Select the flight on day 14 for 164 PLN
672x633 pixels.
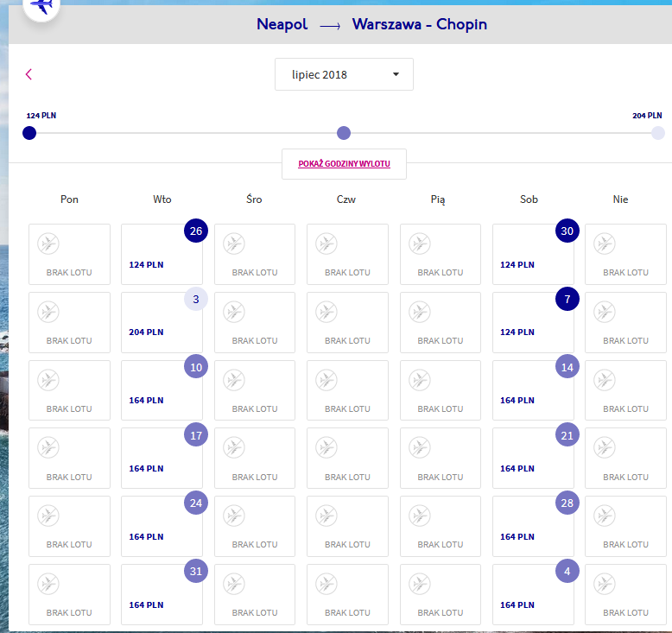click(533, 390)
